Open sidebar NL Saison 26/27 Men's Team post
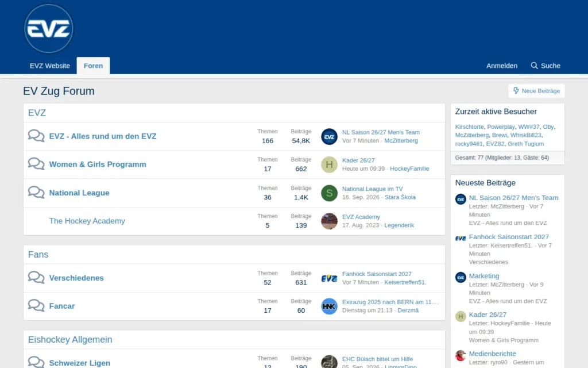 pyautogui.click(x=514, y=198)
